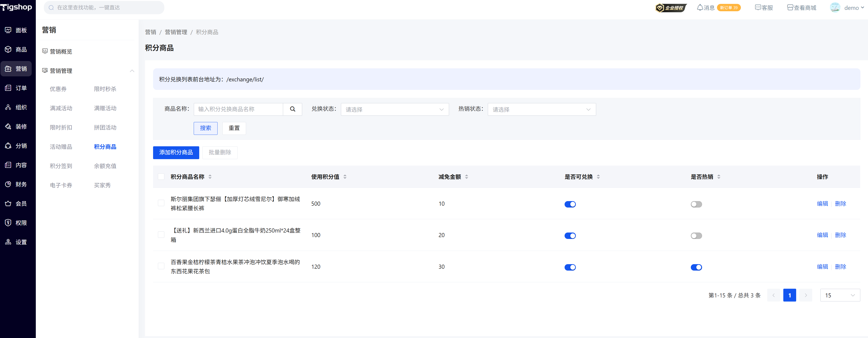The width and height of the screenshot is (868, 338).
Task: Open the 财务 finance sidebar icon
Action: (8, 184)
